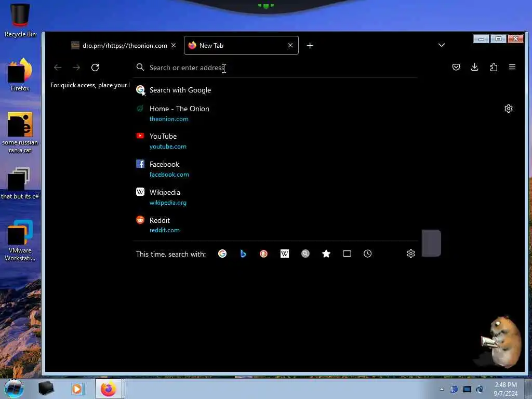Search open tabs with the rectangle icon
This screenshot has height=399, width=532.
click(347, 254)
